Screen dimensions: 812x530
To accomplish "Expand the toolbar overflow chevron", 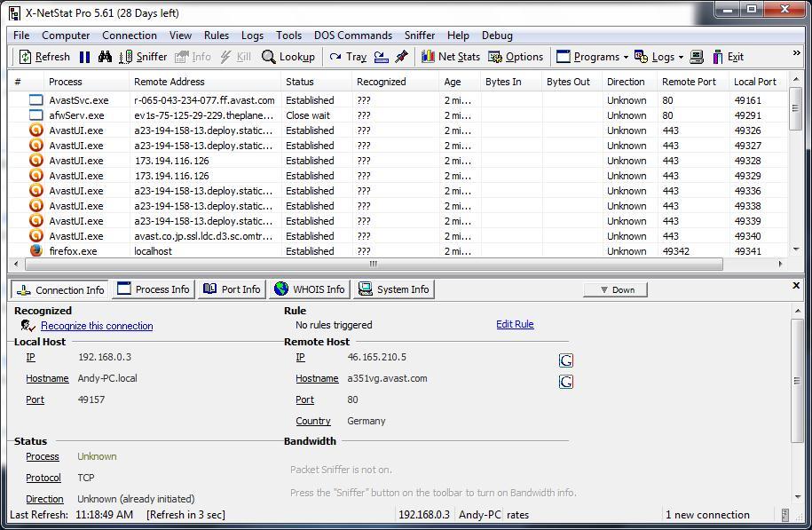I will pos(798,52).
